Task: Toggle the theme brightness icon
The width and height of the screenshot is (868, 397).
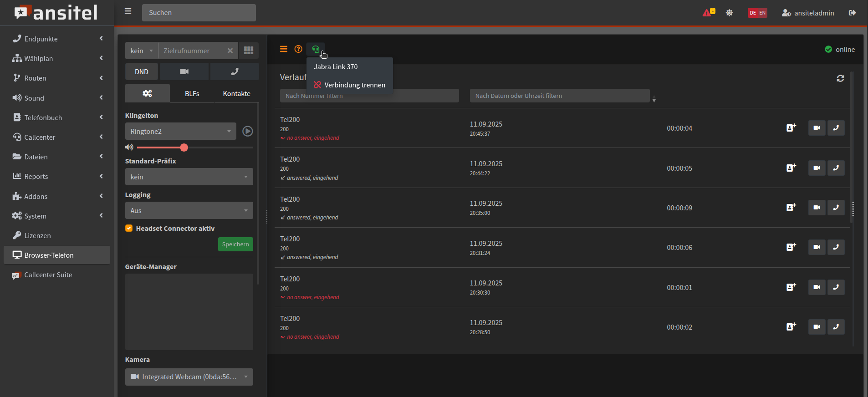Action: pos(729,13)
